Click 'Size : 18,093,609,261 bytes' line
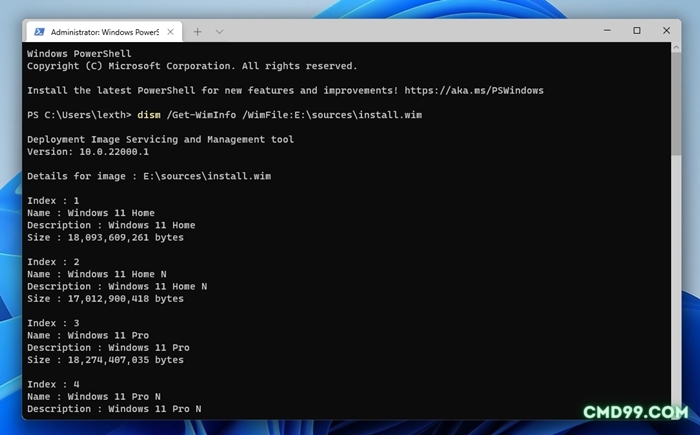Image resolution: width=700 pixels, height=435 pixels. click(105, 238)
